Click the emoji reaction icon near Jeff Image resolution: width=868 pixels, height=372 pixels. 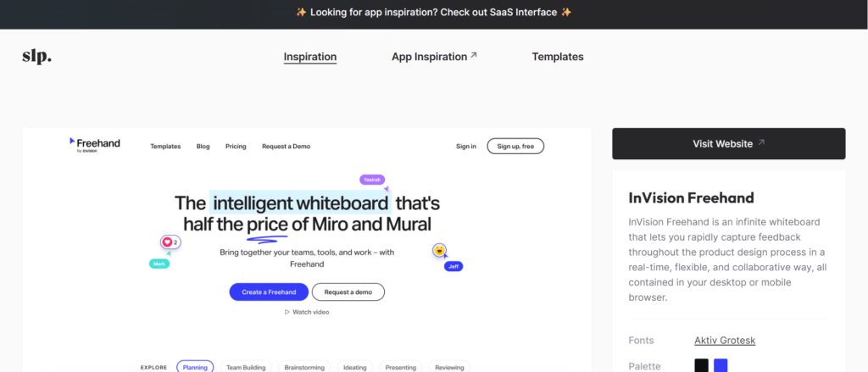point(439,250)
